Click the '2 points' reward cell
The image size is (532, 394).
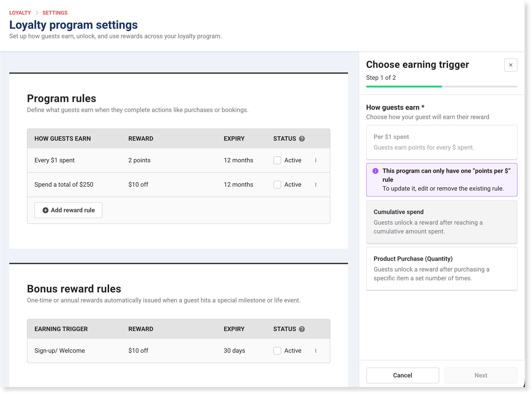pyautogui.click(x=140, y=160)
